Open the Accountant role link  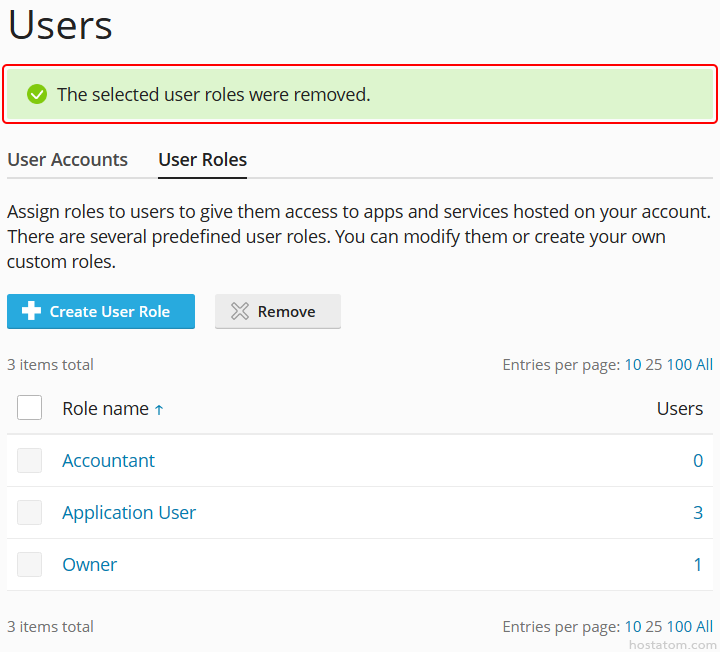pos(108,461)
